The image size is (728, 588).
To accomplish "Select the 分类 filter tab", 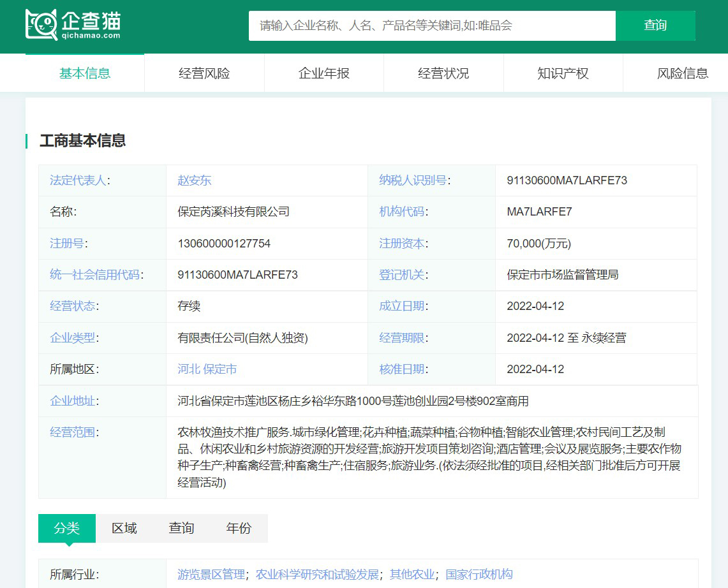I will point(67,528).
